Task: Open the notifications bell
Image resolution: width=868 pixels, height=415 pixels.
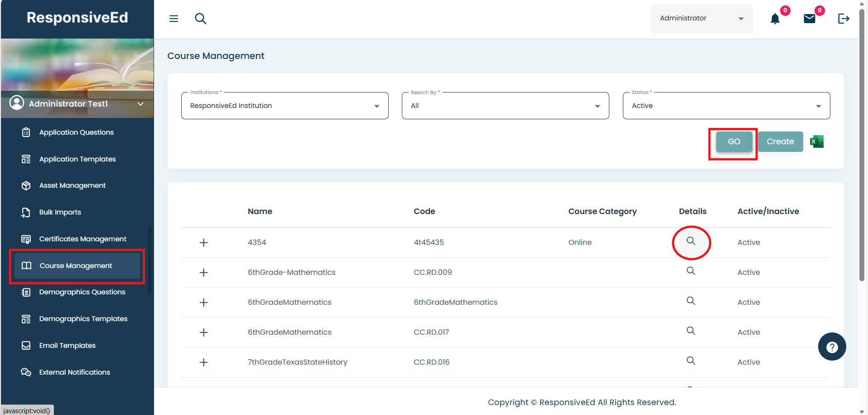Action: [x=775, y=19]
